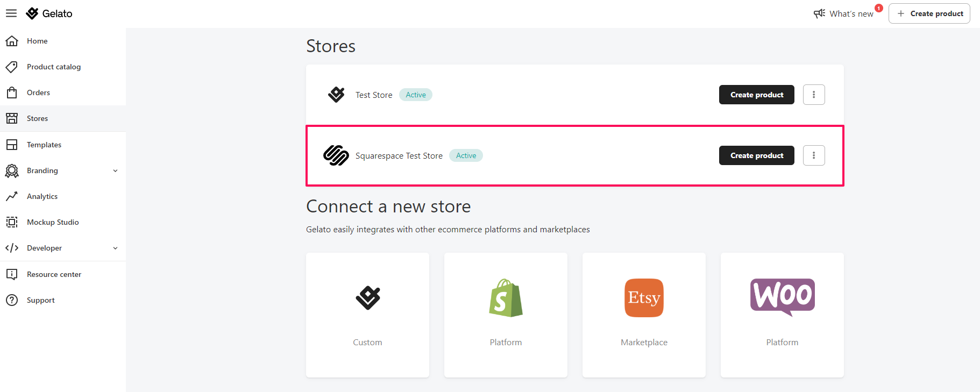Viewport: 980px width, 392px height.
Task: Click the Developer code brackets icon
Action: pyautogui.click(x=12, y=248)
